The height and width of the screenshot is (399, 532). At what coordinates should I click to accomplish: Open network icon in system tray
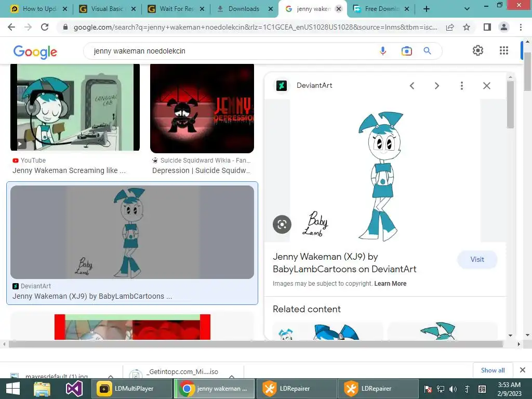tap(441, 389)
